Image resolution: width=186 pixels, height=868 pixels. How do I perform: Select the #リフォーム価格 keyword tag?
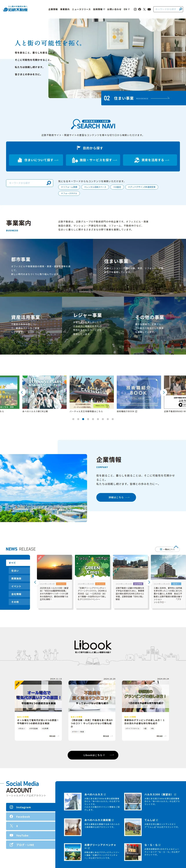tap(69, 187)
